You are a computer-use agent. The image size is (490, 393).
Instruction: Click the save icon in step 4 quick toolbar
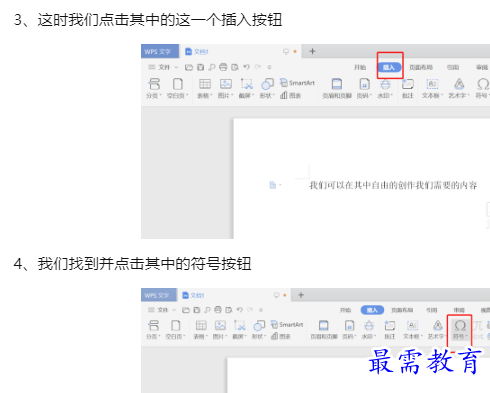point(197,310)
